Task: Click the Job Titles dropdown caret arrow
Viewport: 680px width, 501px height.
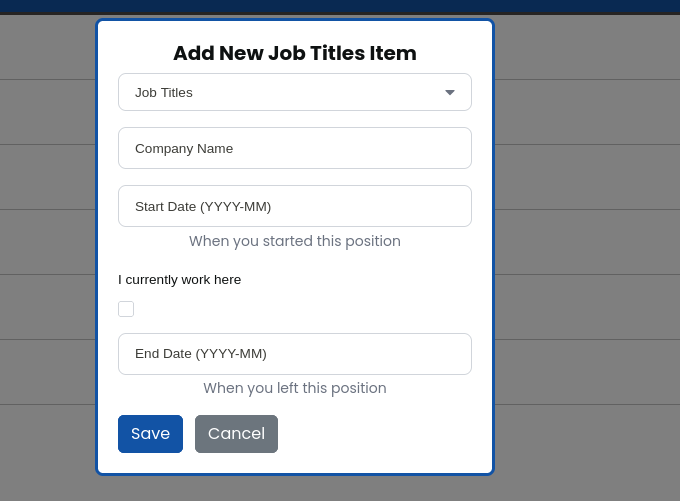Action: pos(450,92)
